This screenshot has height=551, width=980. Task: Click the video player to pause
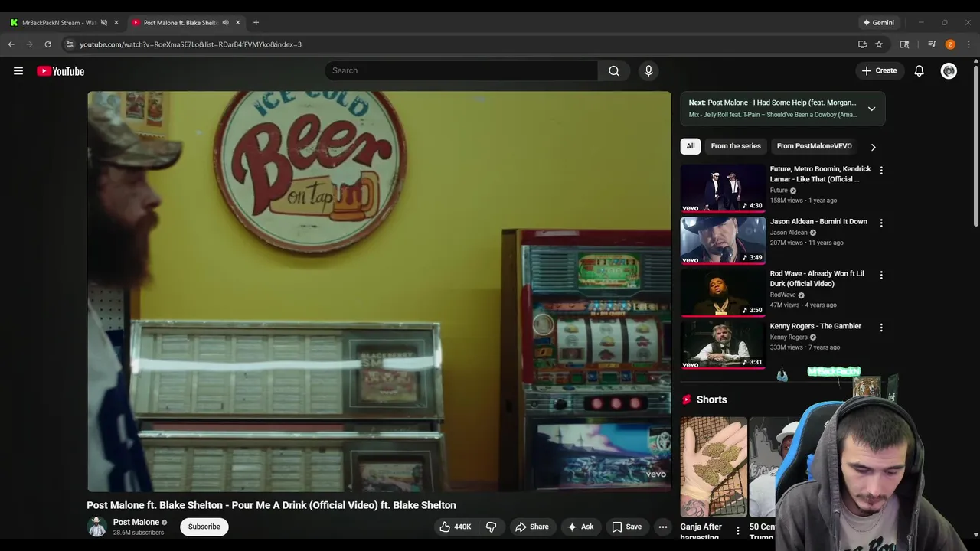(x=379, y=292)
